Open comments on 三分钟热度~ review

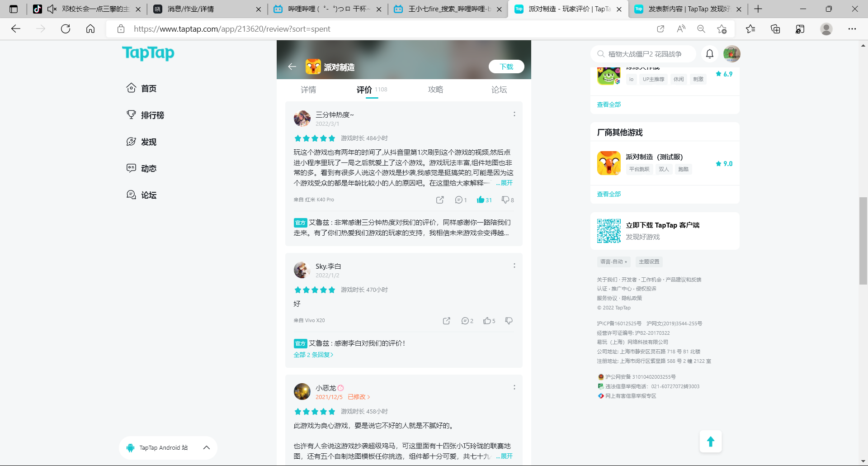pyautogui.click(x=461, y=200)
